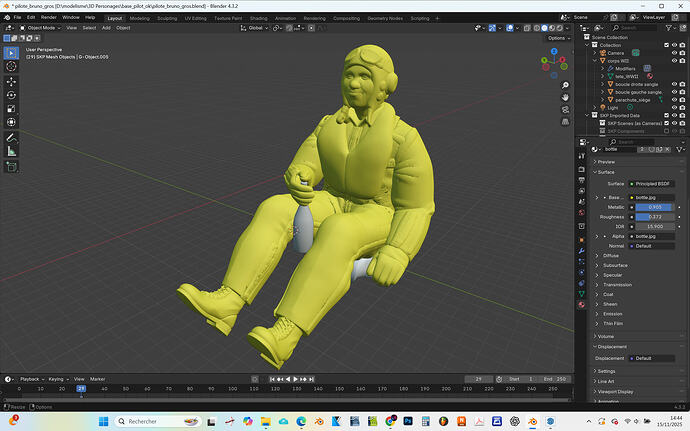The width and height of the screenshot is (690, 431).
Task: Hide the Light object in the outliner
Action: tap(674, 107)
